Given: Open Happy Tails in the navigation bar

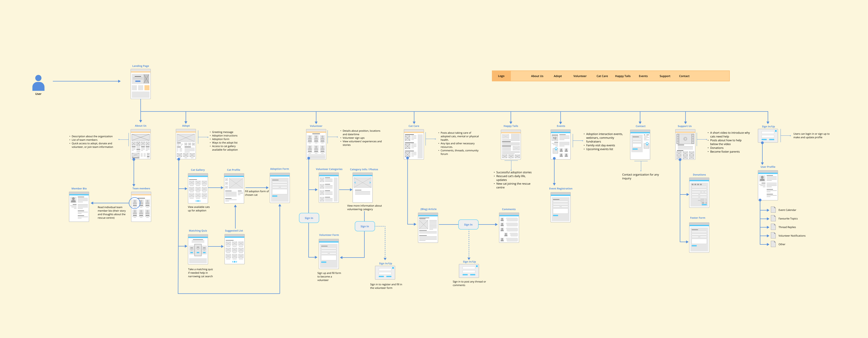Looking at the screenshot, I should click(x=623, y=76).
